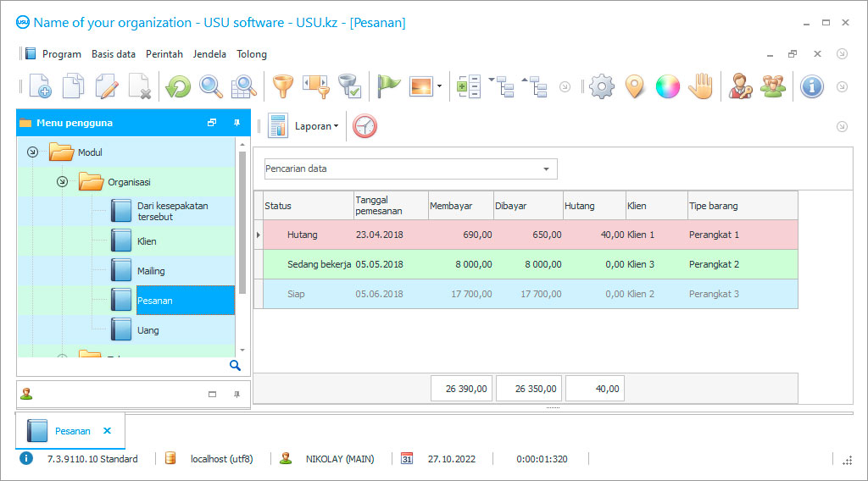The height and width of the screenshot is (481, 868).
Task: Sort by Tanggal pemesanan column header
Action: 391,206
